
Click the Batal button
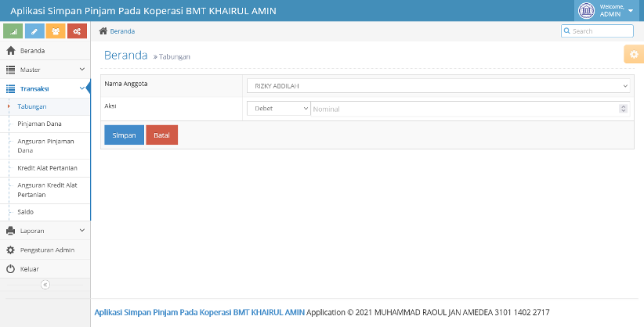click(162, 135)
